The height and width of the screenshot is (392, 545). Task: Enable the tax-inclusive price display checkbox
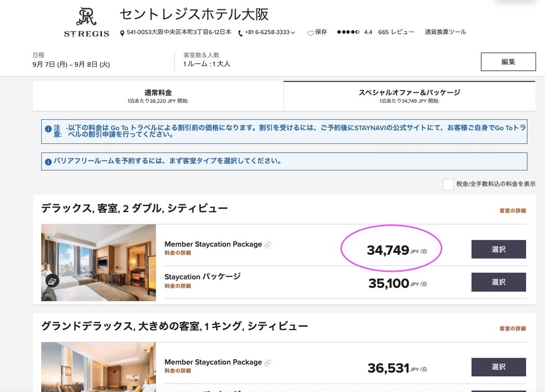coord(448,184)
